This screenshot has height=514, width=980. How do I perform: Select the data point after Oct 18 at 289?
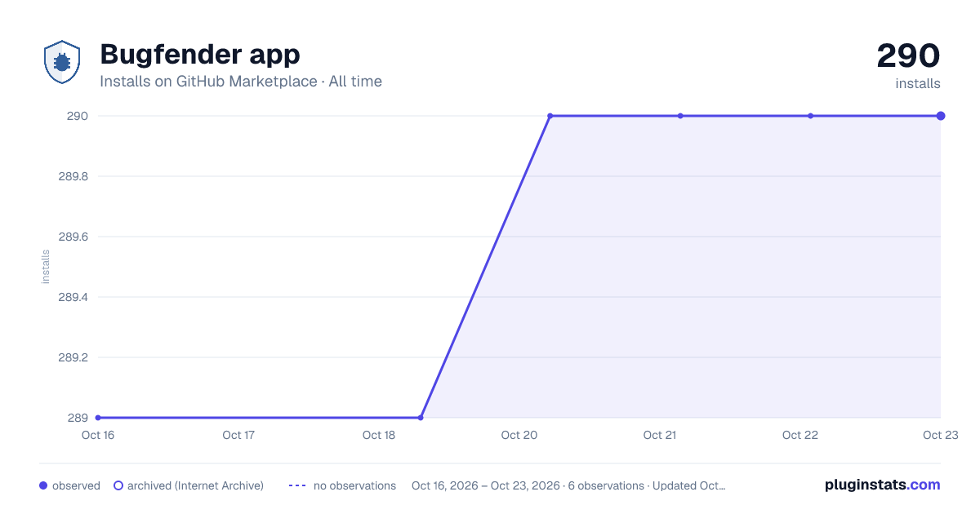421,418
